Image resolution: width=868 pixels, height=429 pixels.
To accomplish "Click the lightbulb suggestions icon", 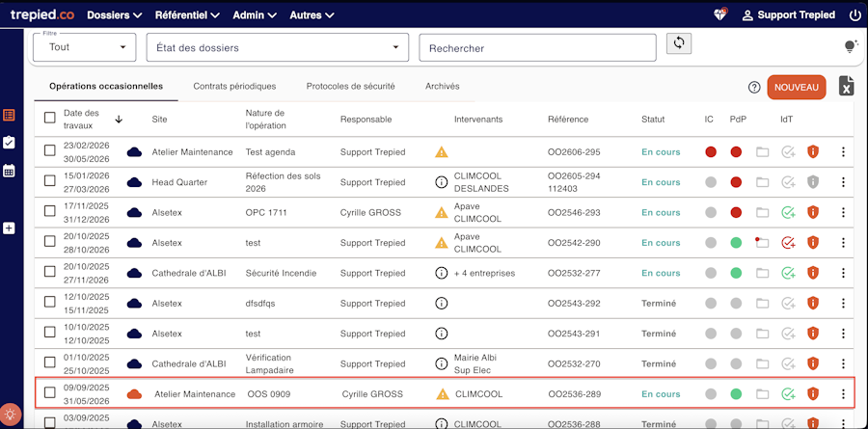I will click(851, 46).
